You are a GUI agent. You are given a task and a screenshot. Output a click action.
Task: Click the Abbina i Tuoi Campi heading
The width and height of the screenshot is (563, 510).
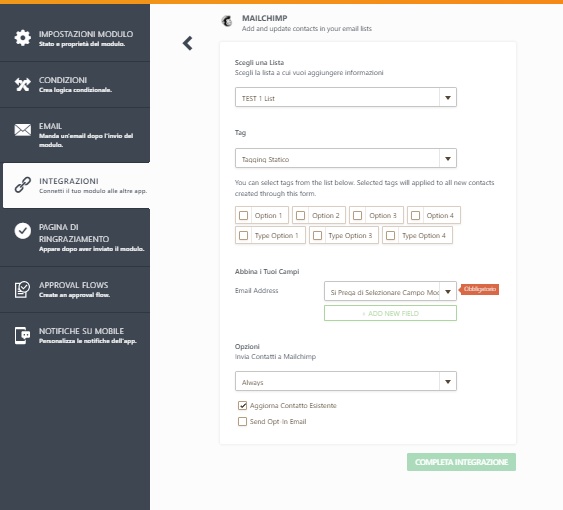pyautogui.click(x=267, y=272)
